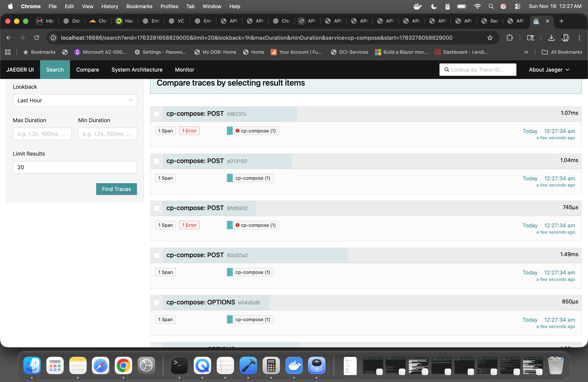Screen dimensions: 588x382
Task: Launch Xcode from the Dock
Action: coord(248,366)
